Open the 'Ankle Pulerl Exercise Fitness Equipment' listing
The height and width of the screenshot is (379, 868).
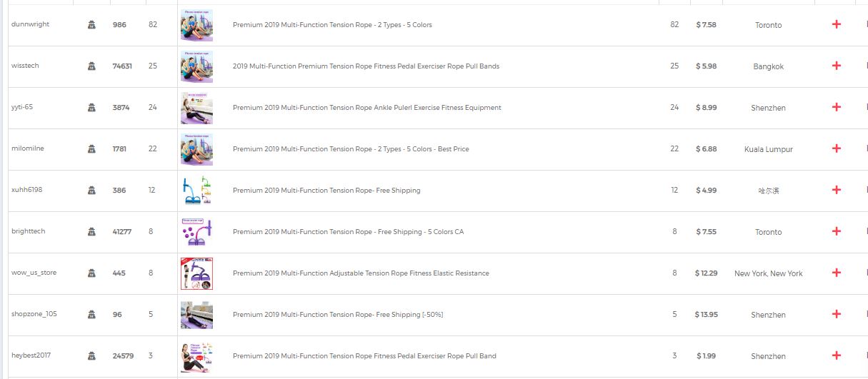[x=366, y=108]
